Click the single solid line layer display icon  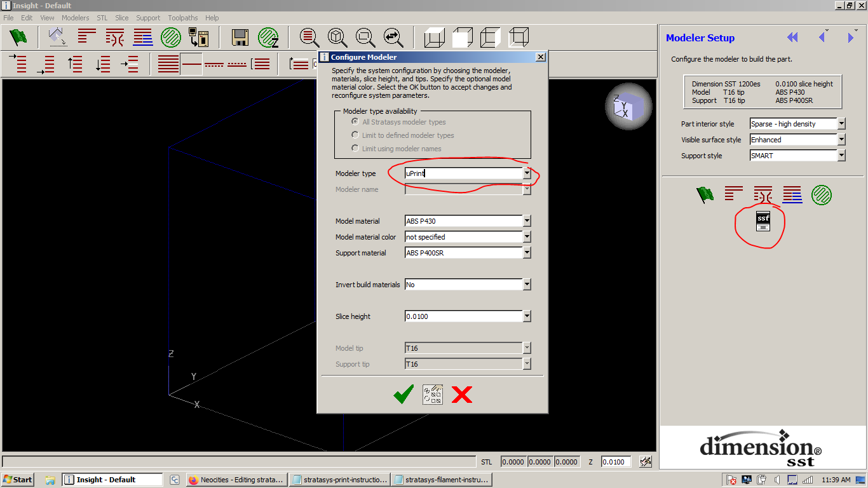click(x=191, y=64)
